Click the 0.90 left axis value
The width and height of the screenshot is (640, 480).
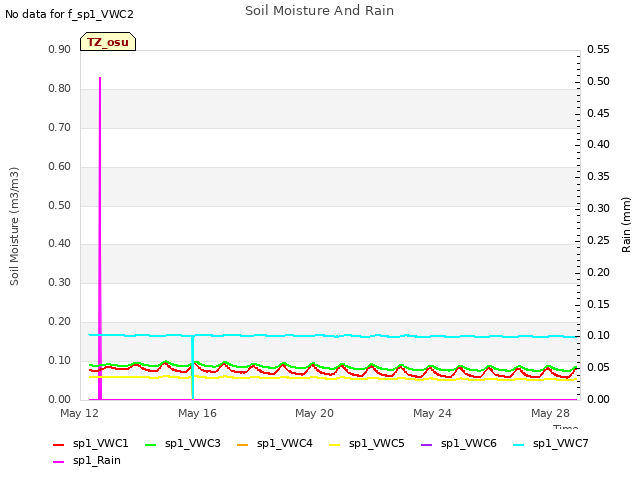coord(60,49)
